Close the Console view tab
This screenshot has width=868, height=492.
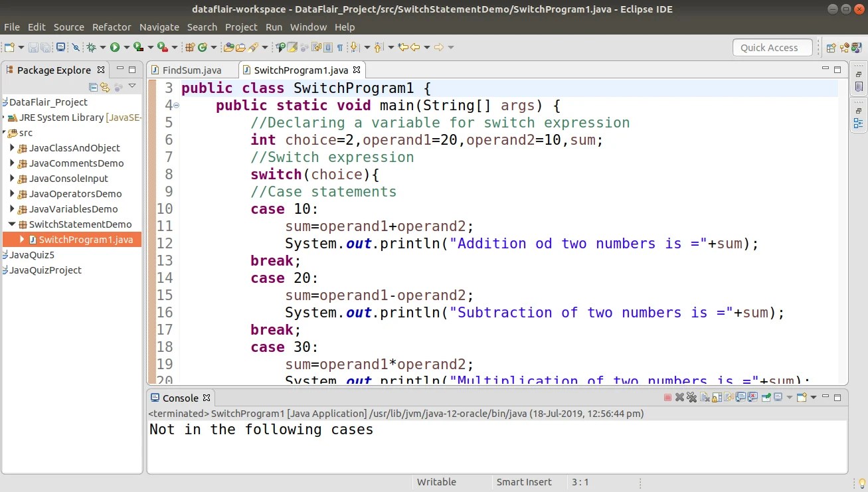[207, 398]
